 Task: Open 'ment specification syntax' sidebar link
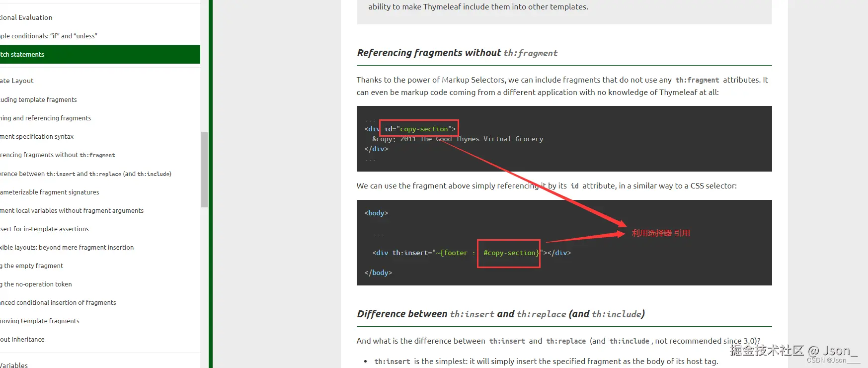[37, 136]
